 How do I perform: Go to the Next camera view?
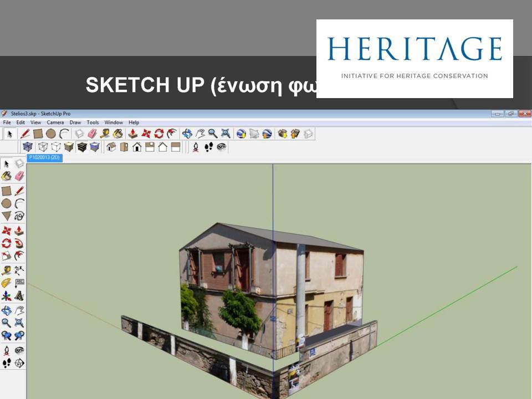point(19,336)
